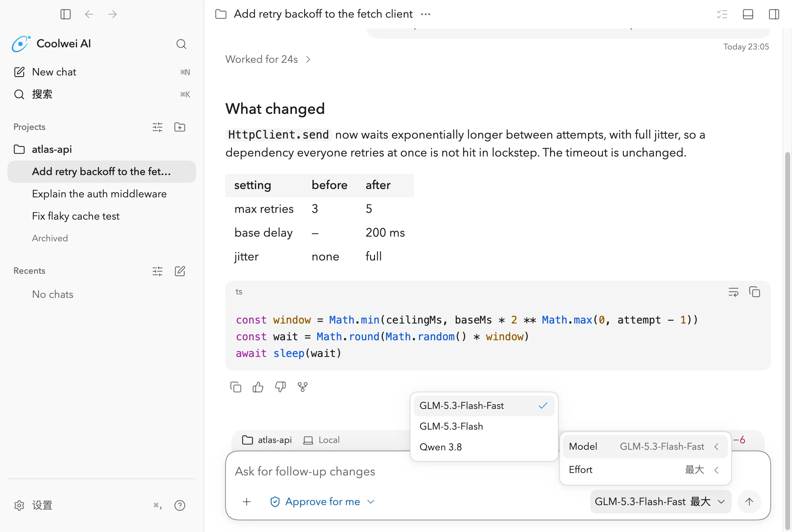Add a new project folder icon
This screenshot has height=532, width=792.
pos(179,127)
